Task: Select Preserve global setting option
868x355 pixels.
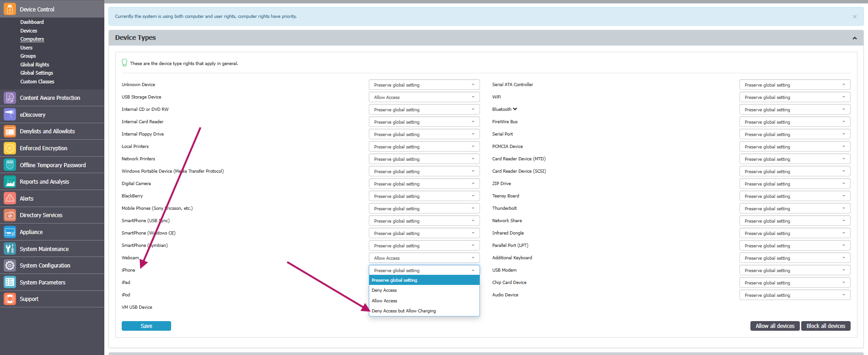Action: click(424, 280)
